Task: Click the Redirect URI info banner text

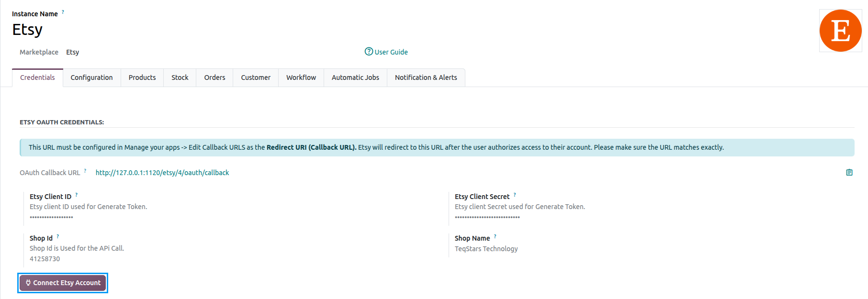Action: [376, 147]
